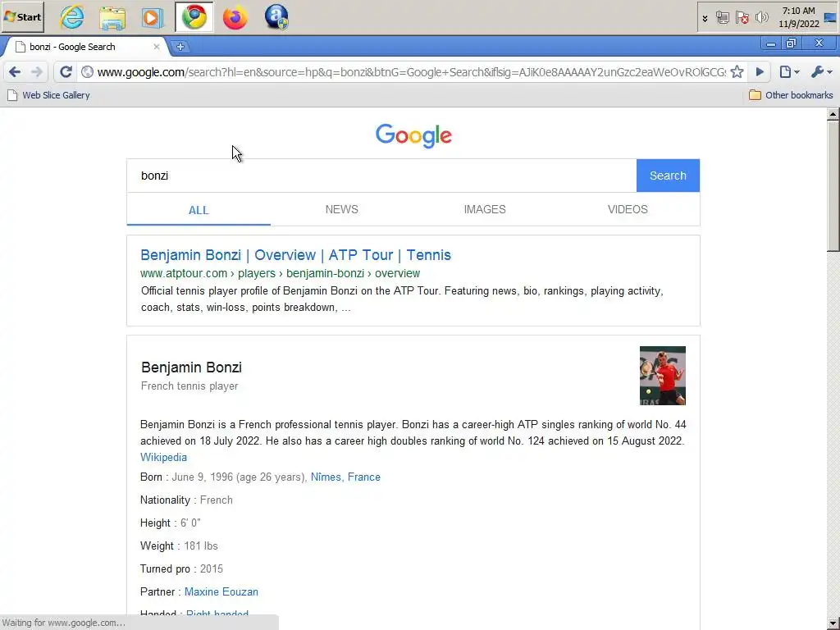This screenshot has width=840, height=630.
Task: Open Web Slice Gallery bookmark
Action: point(48,95)
